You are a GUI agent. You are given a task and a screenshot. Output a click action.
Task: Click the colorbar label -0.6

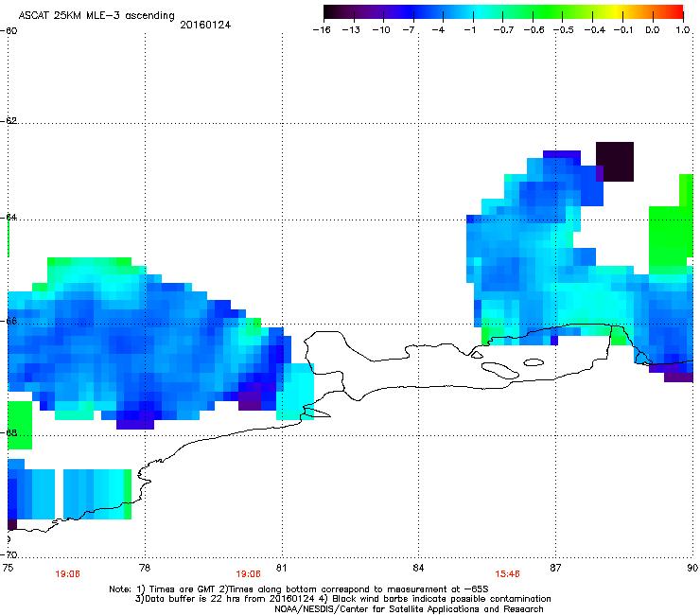pyautogui.click(x=534, y=30)
